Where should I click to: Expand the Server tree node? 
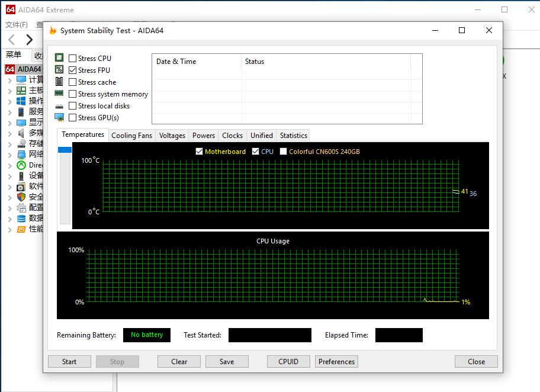pos(9,113)
